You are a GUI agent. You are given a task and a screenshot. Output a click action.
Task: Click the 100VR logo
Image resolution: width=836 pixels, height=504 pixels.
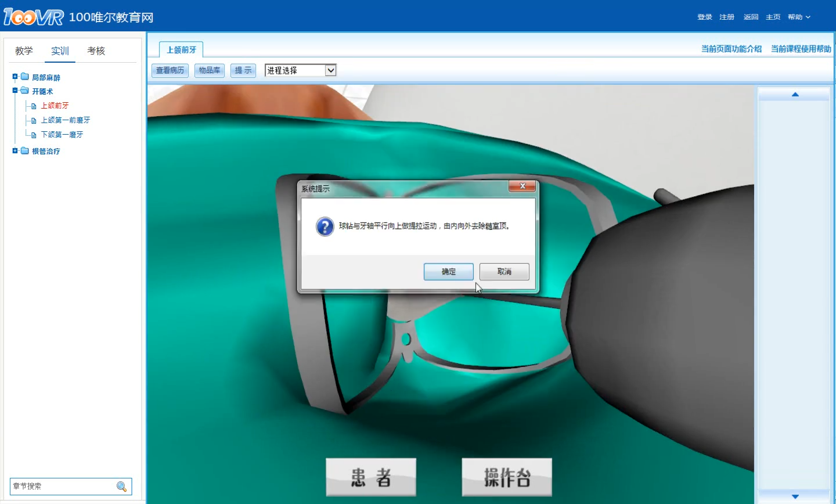34,17
